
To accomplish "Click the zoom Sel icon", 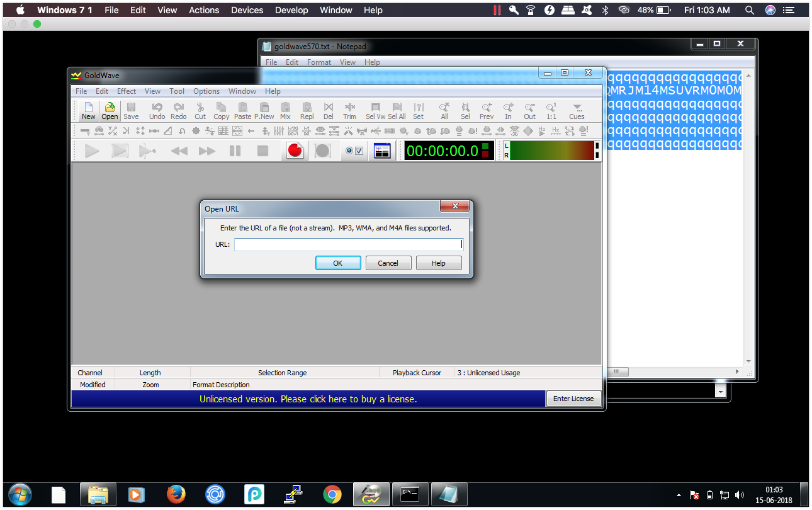I will click(465, 111).
